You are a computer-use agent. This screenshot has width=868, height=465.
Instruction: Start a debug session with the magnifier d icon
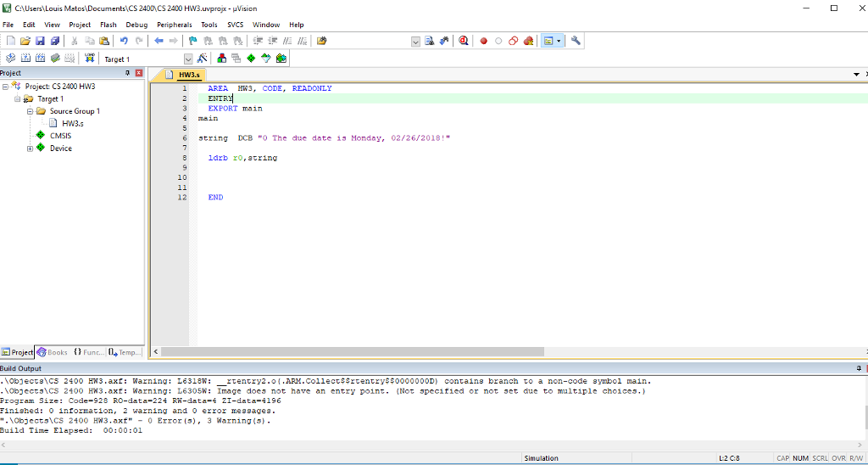pyautogui.click(x=464, y=41)
